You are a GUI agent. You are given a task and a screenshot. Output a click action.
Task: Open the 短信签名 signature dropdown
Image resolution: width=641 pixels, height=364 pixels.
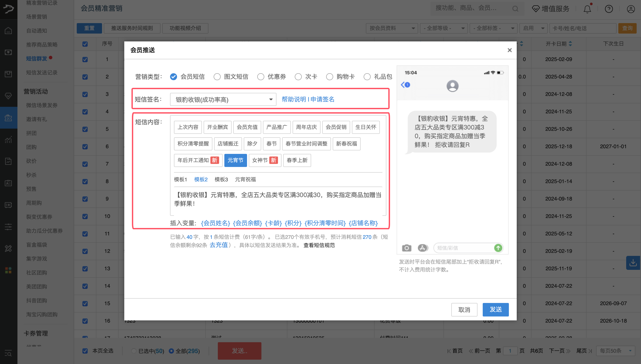[223, 99]
